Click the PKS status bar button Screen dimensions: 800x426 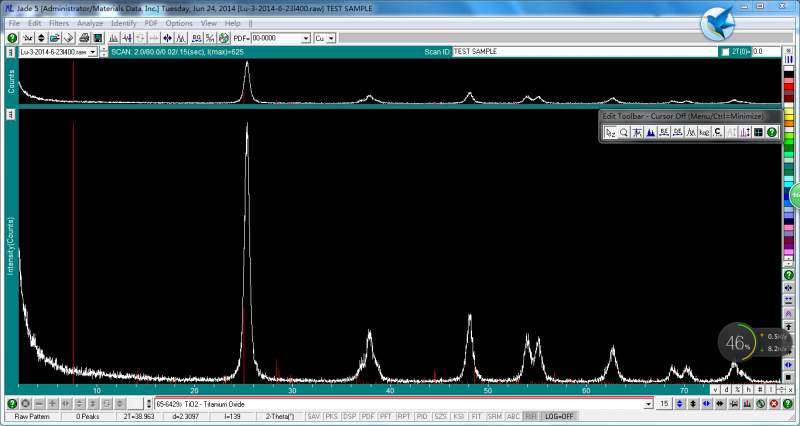tap(332, 416)
